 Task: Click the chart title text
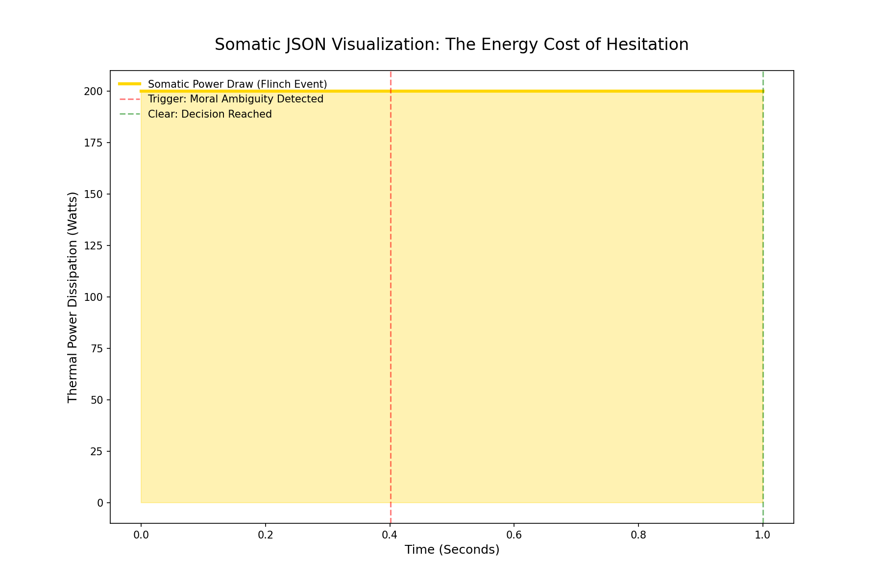[x=451, y=45]
